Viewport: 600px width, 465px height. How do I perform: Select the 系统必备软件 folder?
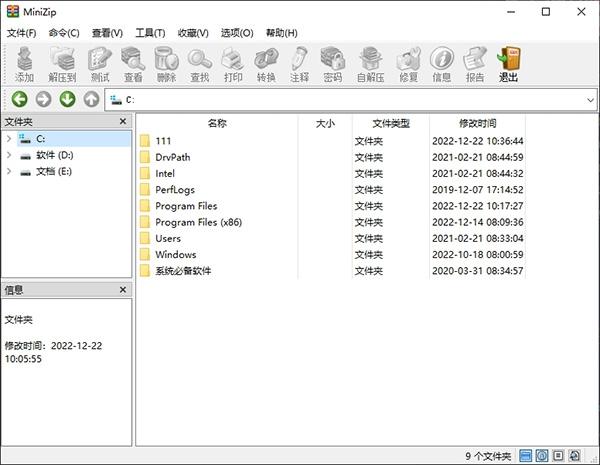click(183, 271)
